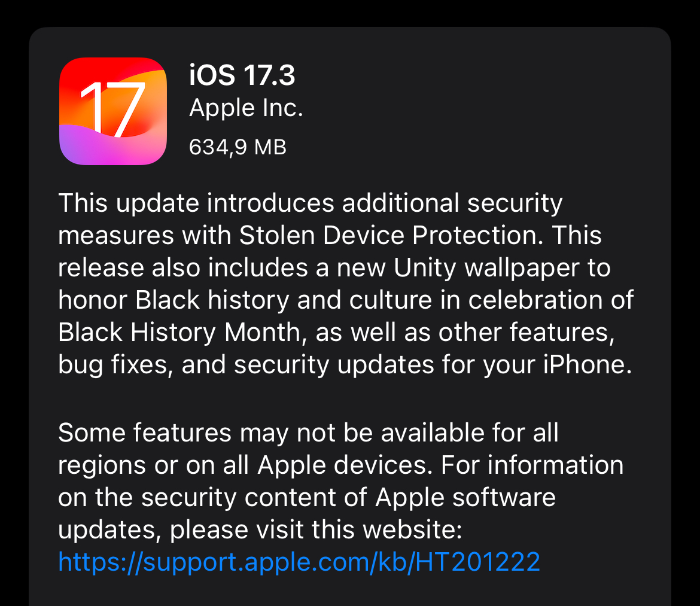The width and height of the screenshot is (700, 606).
Task: Select the iOS 17.3 update title
Action: (242, 75)
